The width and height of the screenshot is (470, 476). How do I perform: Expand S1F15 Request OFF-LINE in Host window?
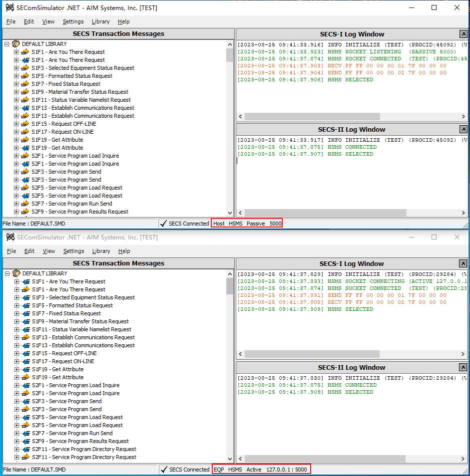(x=16, y=124)
